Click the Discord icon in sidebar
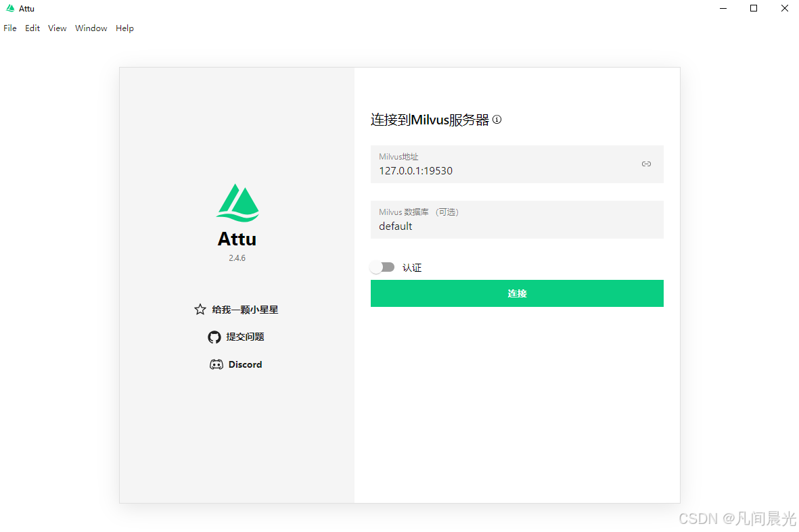The width and height of the screenshot is (799, 532). [216, 364]
